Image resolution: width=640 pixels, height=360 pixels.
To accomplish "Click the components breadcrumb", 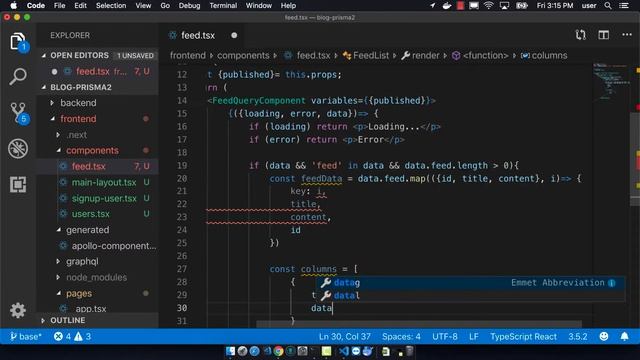I will [x=243, y=56].
